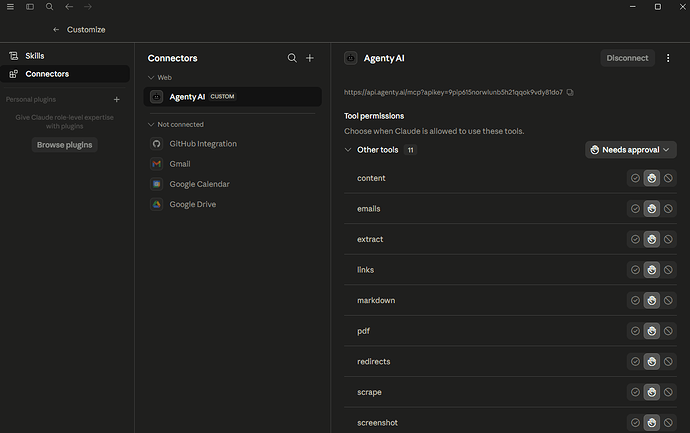Click the Gmail envelope icon
The width and height of the screenshot is (690, 433).
[x=157, y=164]
